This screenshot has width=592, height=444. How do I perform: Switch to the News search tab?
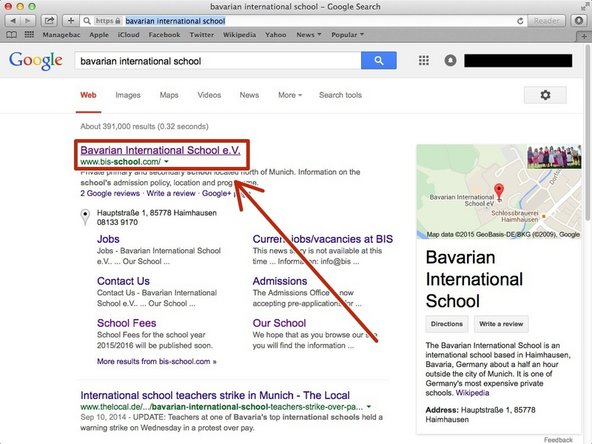[x=249, y=95]
